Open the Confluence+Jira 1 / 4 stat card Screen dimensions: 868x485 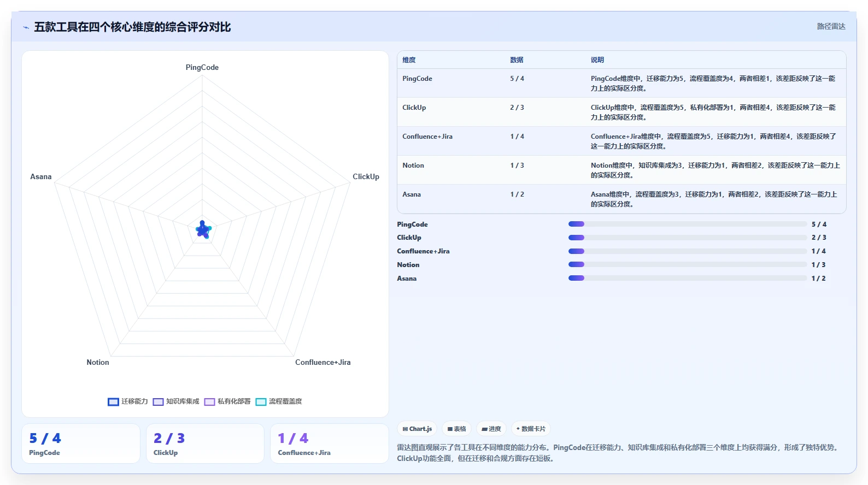pos(330,443)
